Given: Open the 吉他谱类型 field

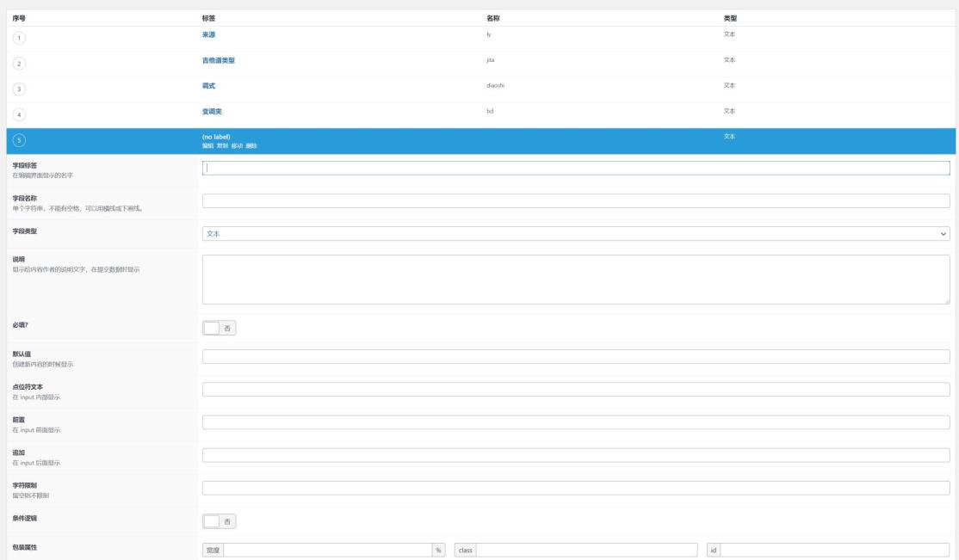Looking at the screenshot, I should (x=219, y=60).
